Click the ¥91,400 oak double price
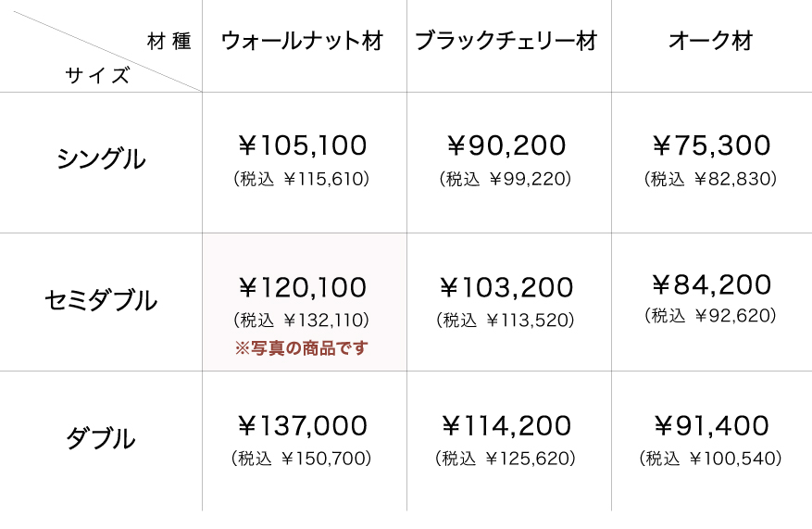812x529 pixels. [x=711, y=426]
